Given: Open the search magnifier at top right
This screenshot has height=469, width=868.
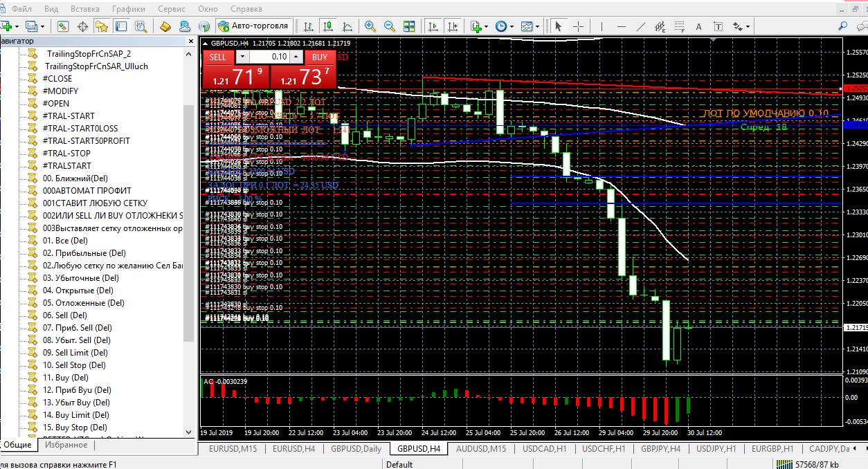Looking at the screenshot, I should click(x=843, y=26).
